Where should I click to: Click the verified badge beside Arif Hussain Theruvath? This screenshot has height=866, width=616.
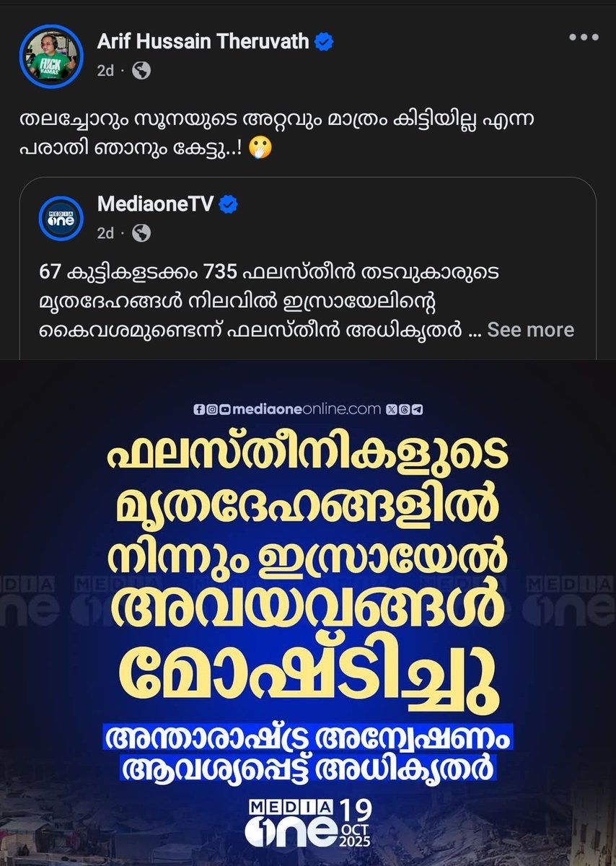(x=324, y=43)
